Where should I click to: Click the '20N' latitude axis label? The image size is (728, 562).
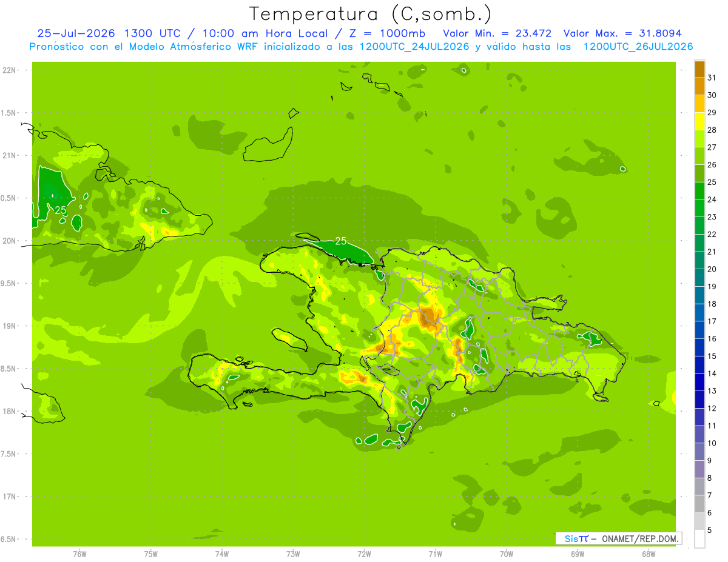(9, 241)
